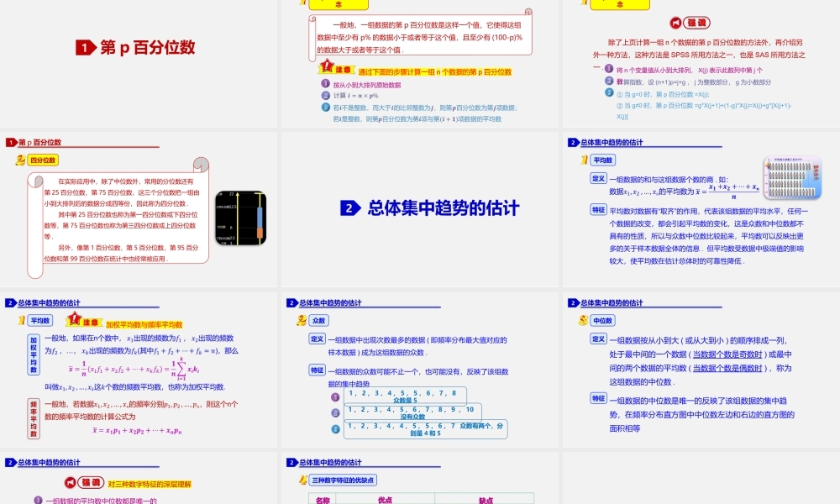The height and width of the screenshot is (504, 840).
Task: Click the yellow bookmark 4 beside 三种数字特征的优缺点
Action: click(302, 480)
